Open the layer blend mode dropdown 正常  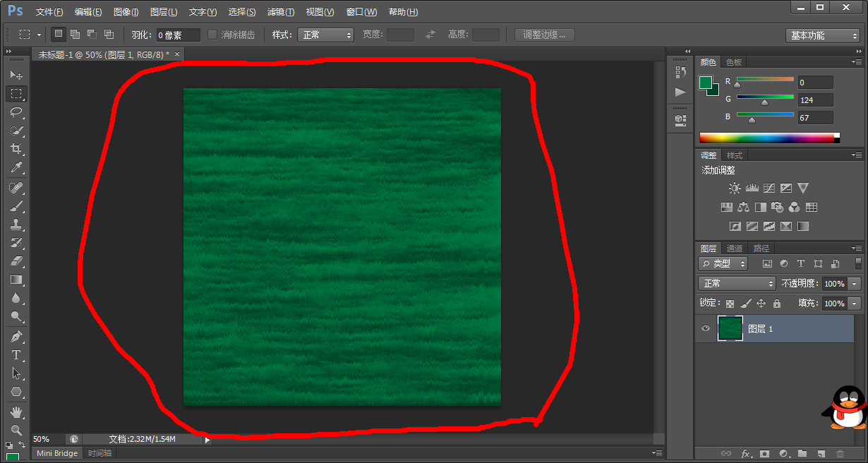[x=737, y=283]
